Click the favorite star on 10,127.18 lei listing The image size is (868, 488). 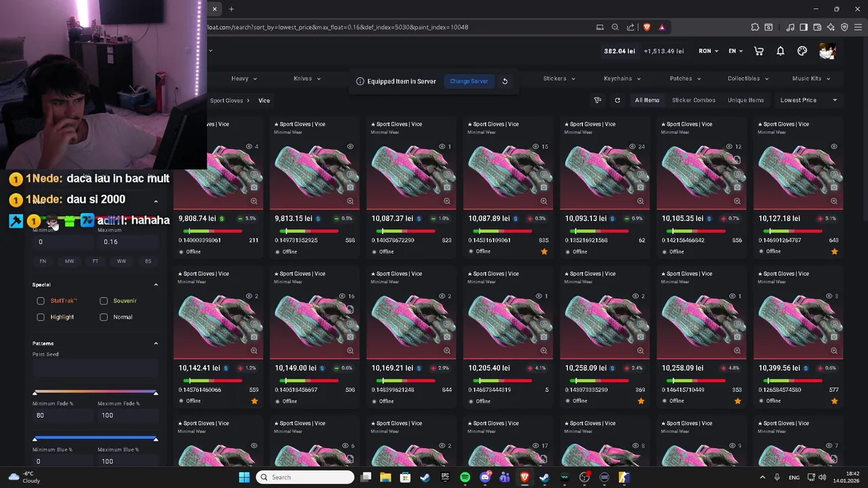pos(834,251)
